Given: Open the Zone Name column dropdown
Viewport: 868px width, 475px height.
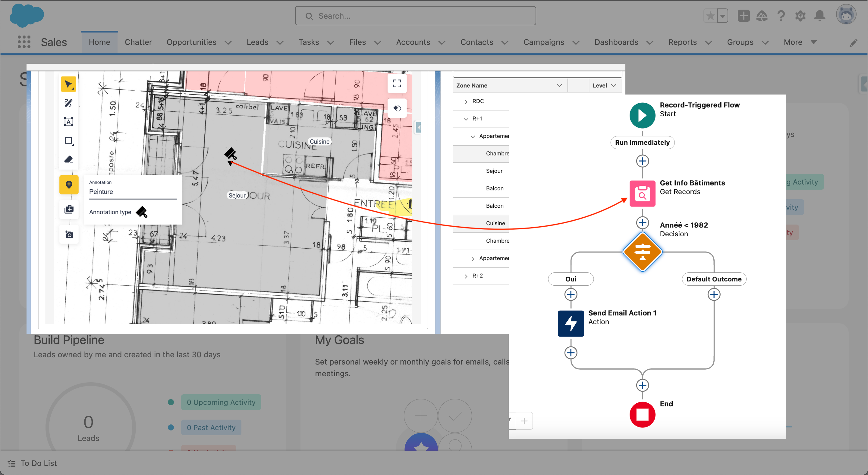Looking at the screenshot, I should 559,85.
